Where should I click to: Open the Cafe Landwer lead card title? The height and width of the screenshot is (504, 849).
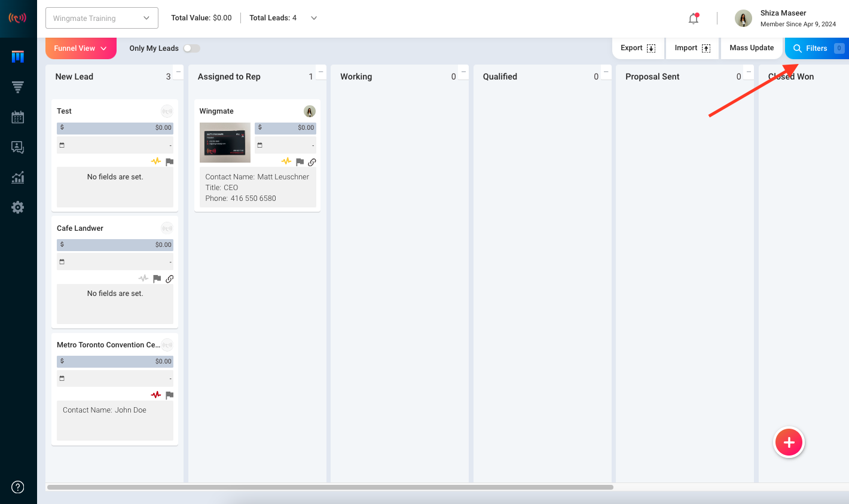80,228
